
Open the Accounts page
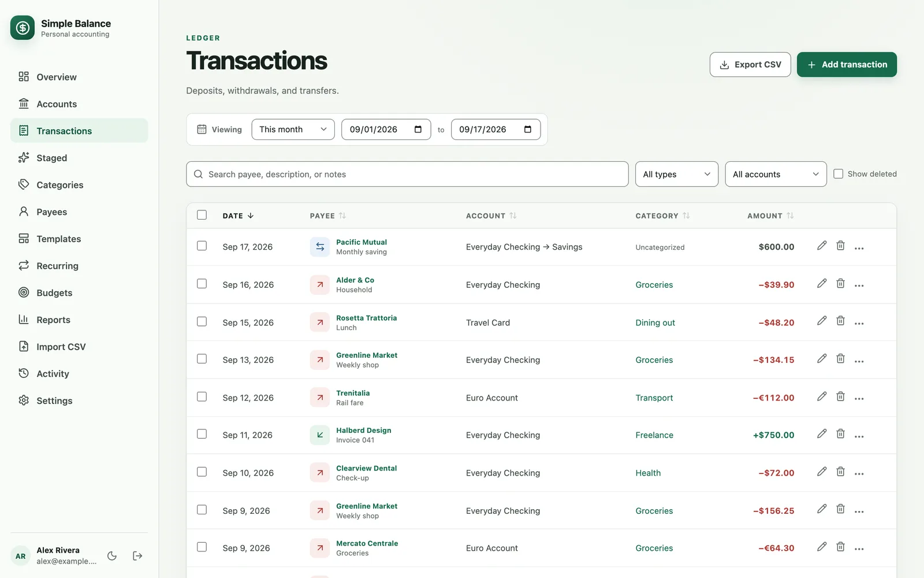click(79, 104)
